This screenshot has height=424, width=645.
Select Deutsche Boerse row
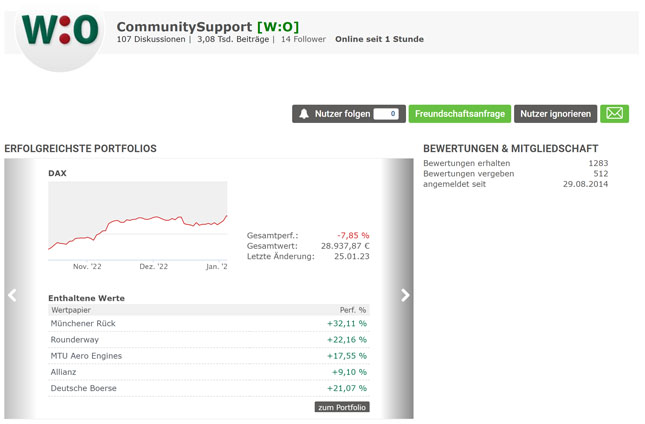tap(209, 388)
